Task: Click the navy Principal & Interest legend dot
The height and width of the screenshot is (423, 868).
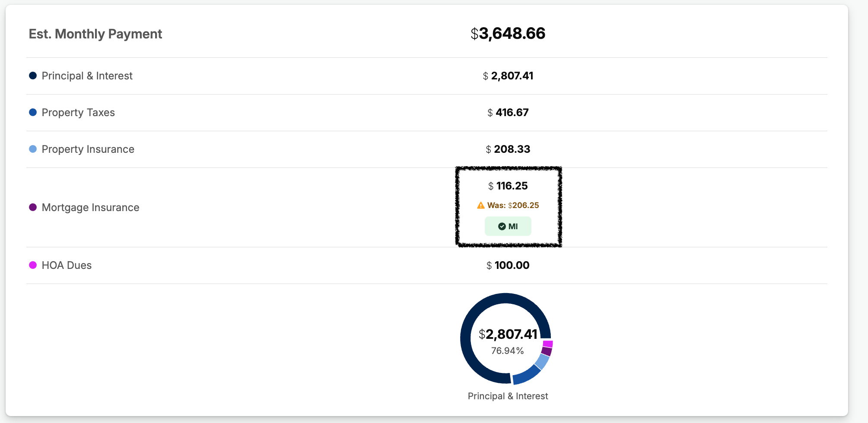Action: 33,76
